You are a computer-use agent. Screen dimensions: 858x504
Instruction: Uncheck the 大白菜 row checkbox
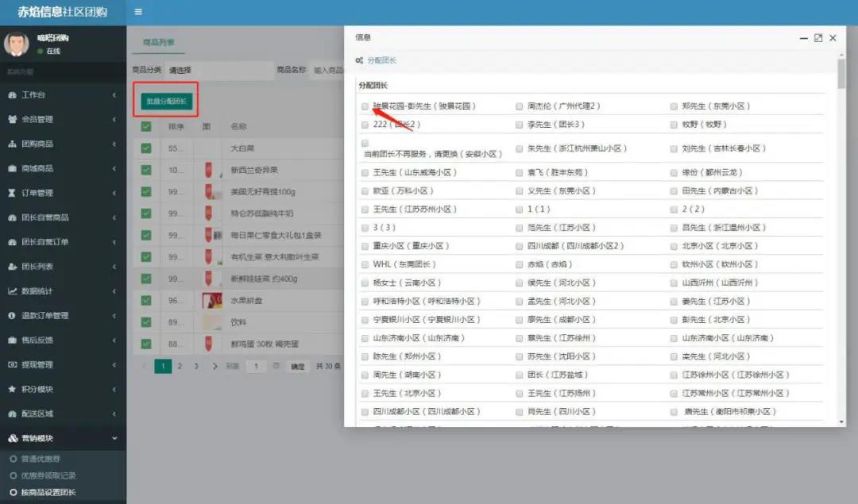click(x=146, y=148)
